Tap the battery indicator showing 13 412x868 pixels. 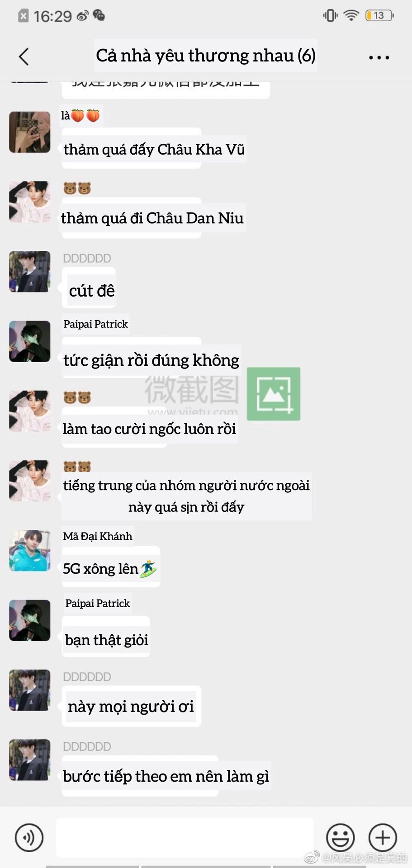379,15
